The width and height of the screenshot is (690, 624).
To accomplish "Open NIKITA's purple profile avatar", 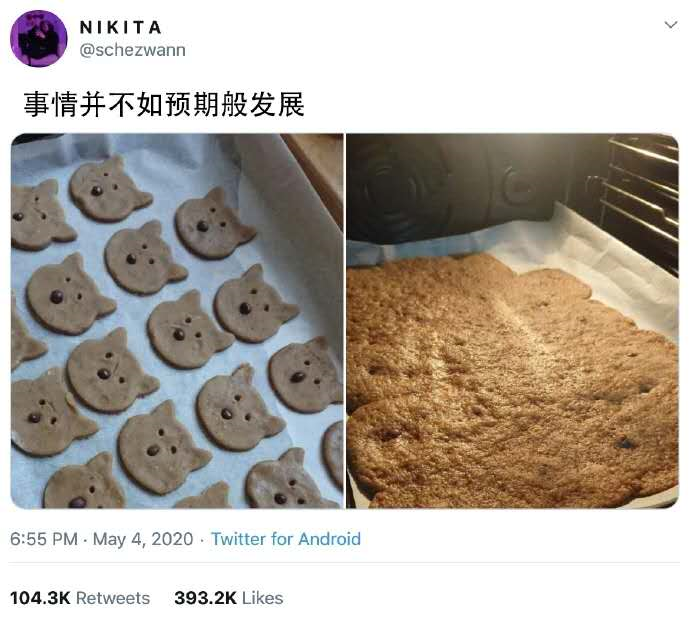I will tap(39, 39).
